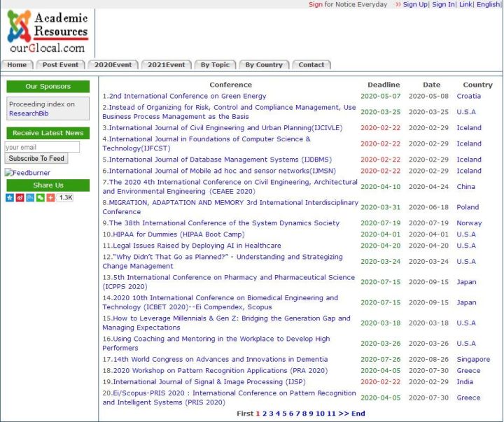Open CEAEE 2020 conference link
The width and height of the screenshot is (504, 422).
coord(230,186)
